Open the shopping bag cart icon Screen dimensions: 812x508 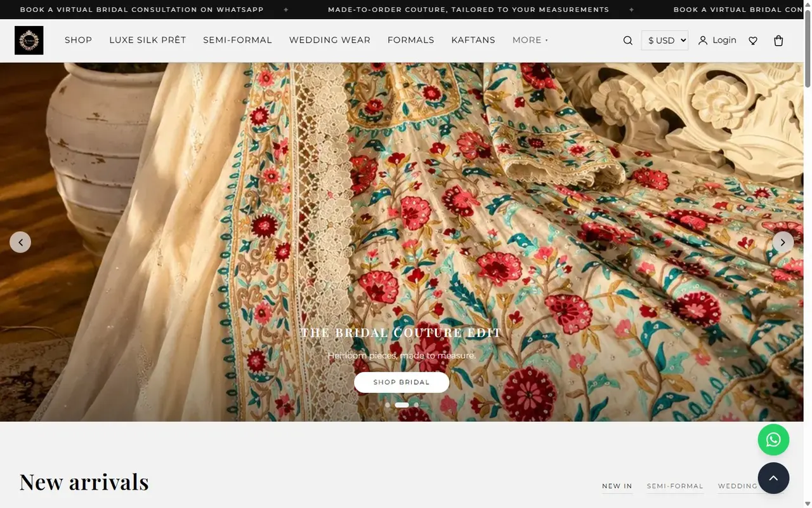(x=778, y=41)
